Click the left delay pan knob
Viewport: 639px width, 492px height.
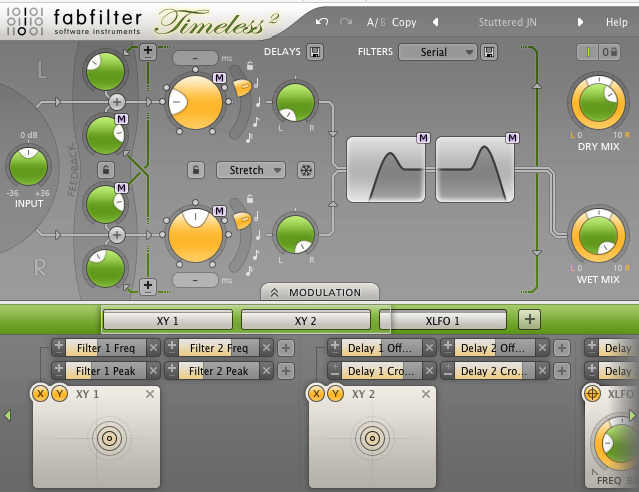click(295, 102)
